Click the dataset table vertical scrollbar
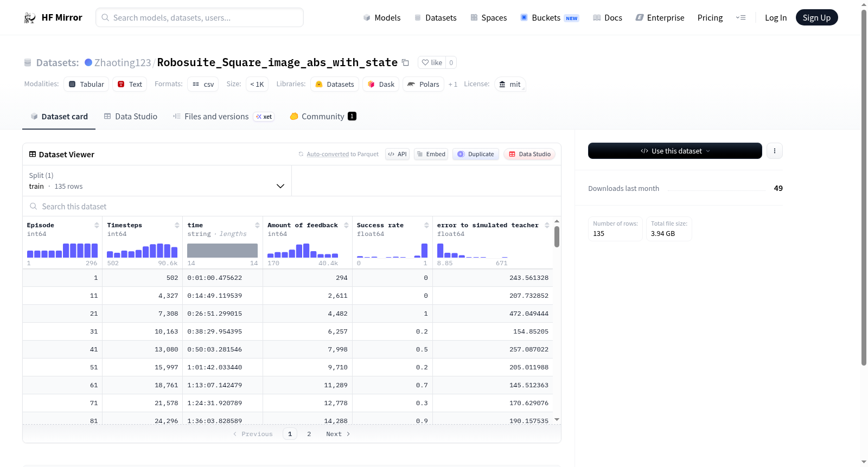The height and width of the screenshot is (467, 868). [557, 236]
